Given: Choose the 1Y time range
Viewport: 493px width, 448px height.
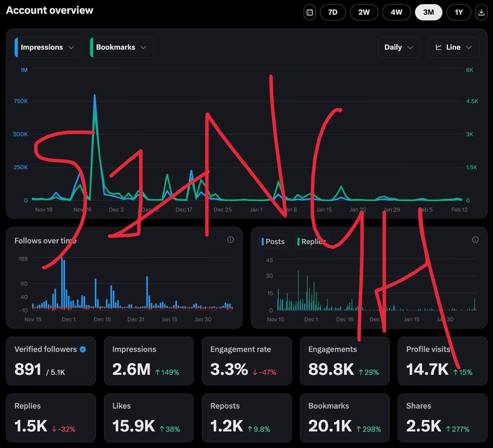Looking at the screenshot, I should click(x=459, y=12).
